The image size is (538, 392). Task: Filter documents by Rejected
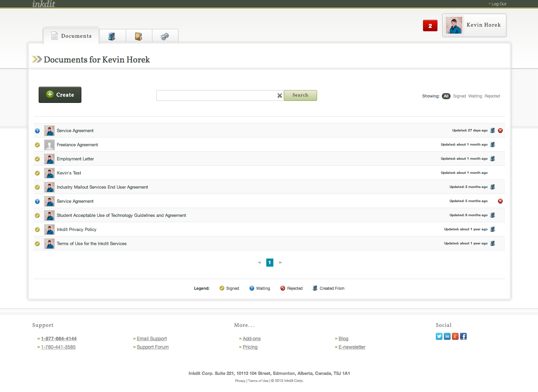coord(492,96)
